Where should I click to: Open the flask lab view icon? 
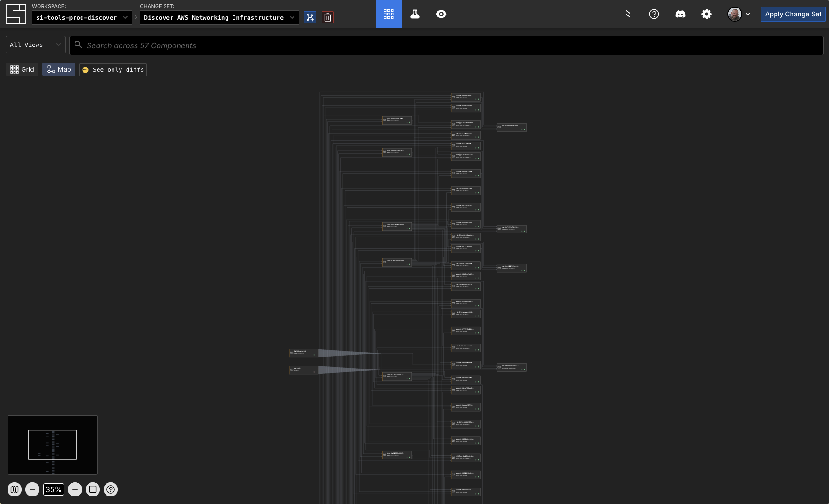point(415,14)
